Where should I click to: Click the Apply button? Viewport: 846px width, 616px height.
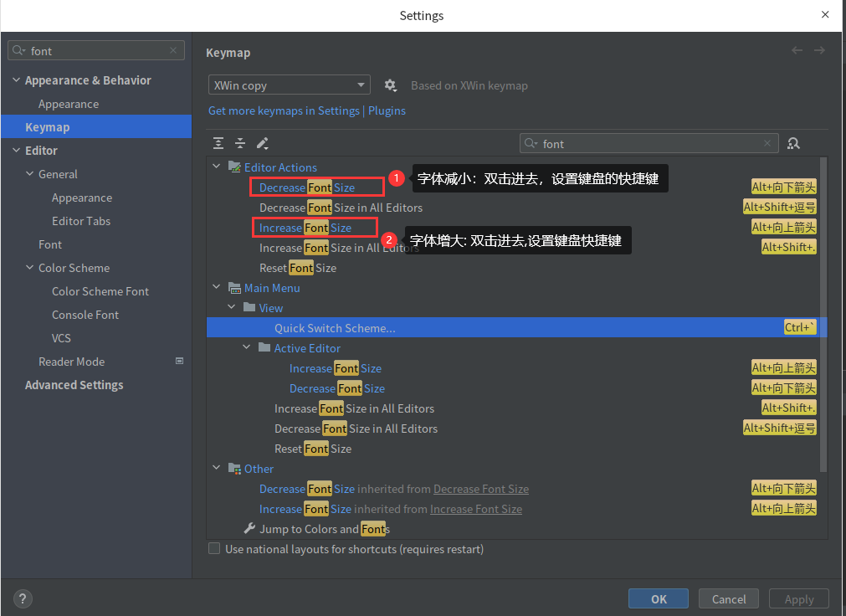point(799,598)
